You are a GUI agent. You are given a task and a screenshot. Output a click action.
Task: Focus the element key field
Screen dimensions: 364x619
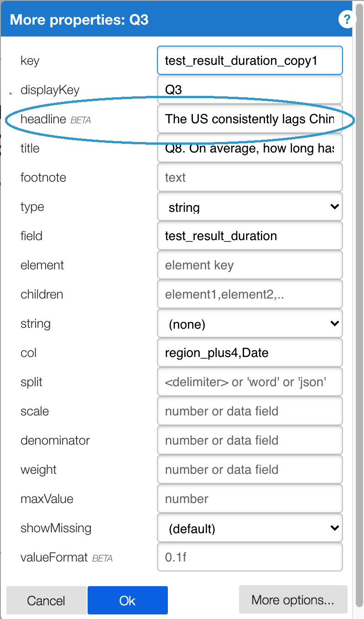(x=250, y=265)
